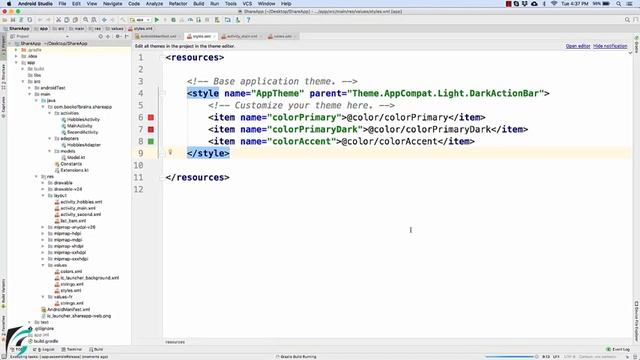Screen dimensions: 640x360
Task: Click the Paste toolbar icon
Action: tap(75, 20)
